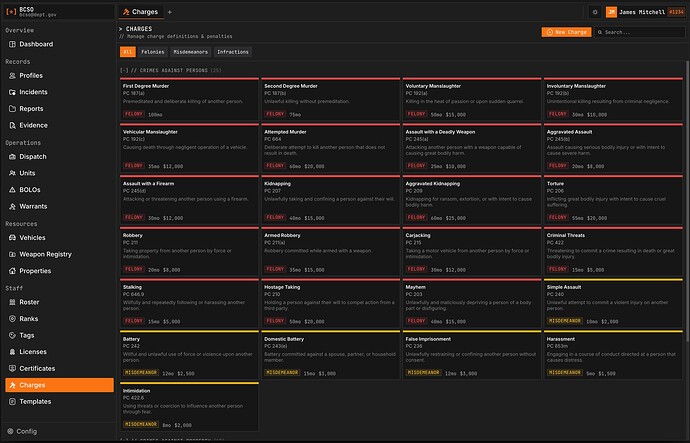Open the Armed Robbery charge

[330, 252]
